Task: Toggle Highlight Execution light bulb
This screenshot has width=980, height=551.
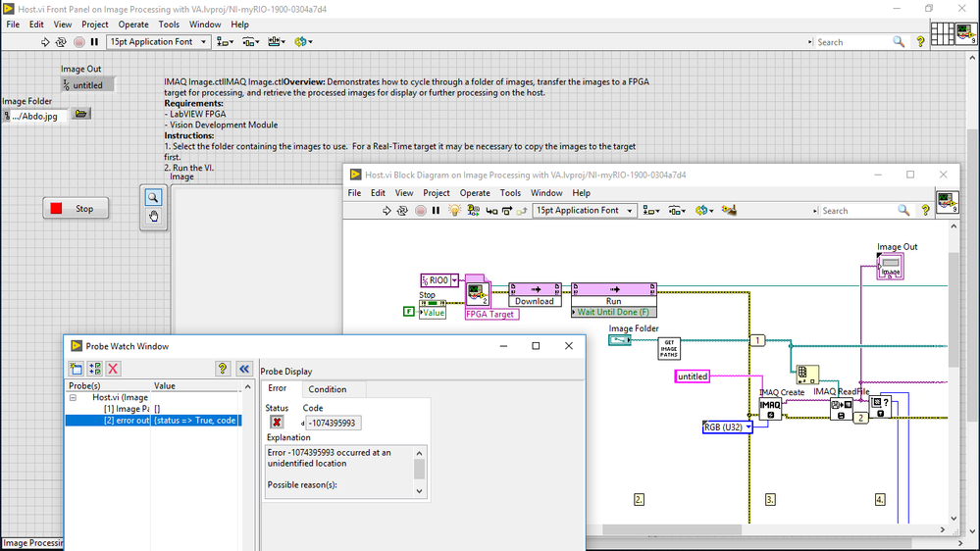Action: (454, 211)
